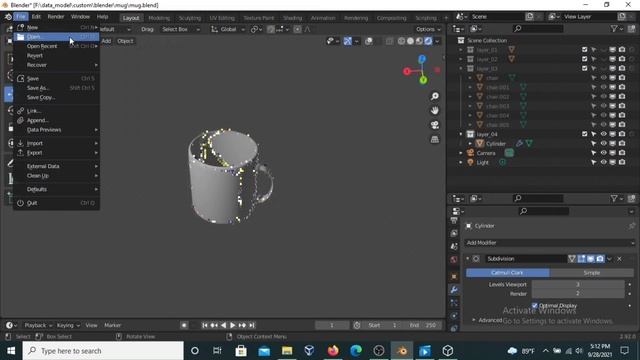Toggle modifier edit mode display icon
This screenshot has height=360, width=640.
pos(581,259)
